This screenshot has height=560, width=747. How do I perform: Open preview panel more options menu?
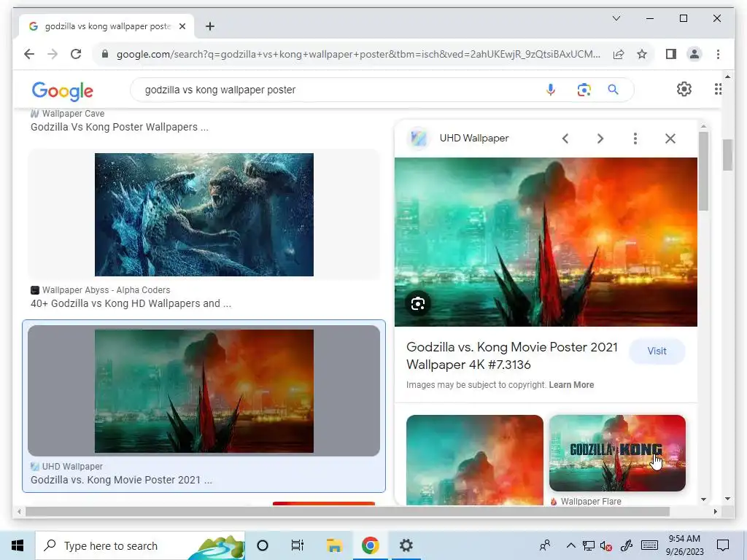635,139
